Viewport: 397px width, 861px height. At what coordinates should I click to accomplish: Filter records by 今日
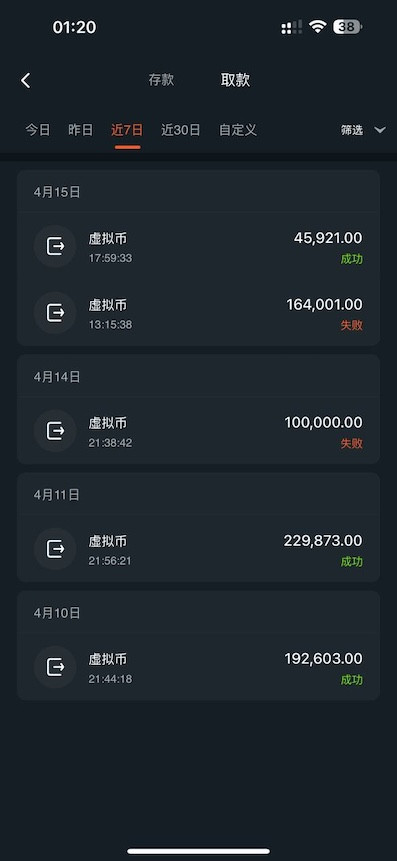pyautogui.click(x=37, y=130)
